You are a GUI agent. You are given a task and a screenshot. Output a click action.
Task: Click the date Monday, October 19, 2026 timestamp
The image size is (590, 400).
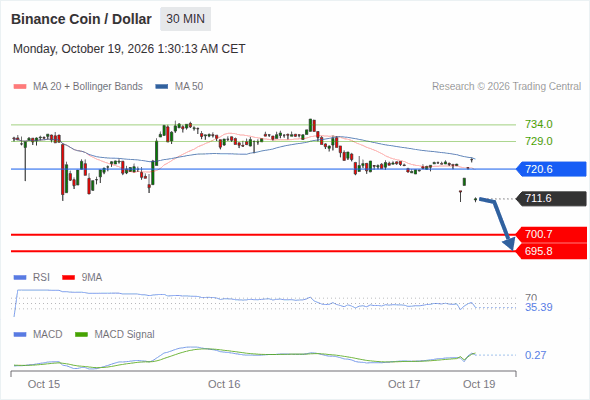click(129, 49)
